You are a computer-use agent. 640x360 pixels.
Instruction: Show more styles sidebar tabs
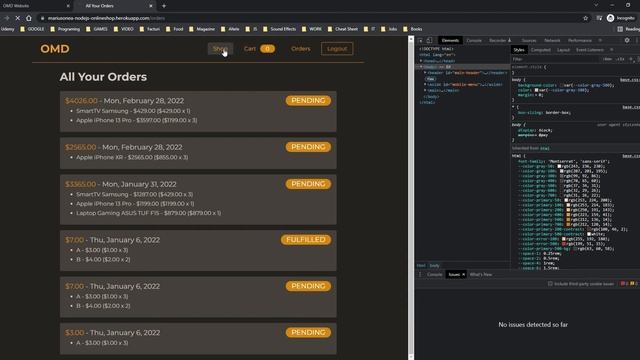[611, 50]
